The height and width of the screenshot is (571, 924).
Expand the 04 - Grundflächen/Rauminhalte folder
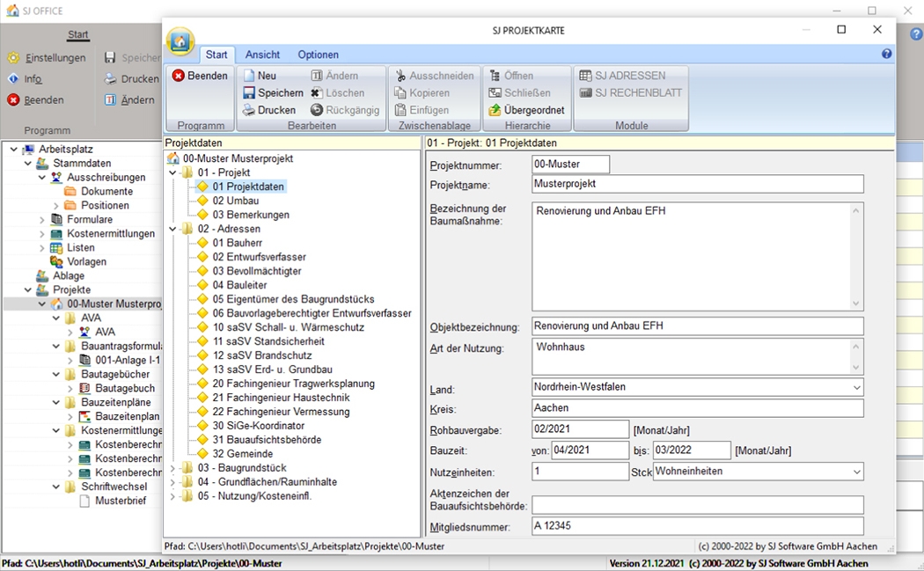click(x=172, y=482)
